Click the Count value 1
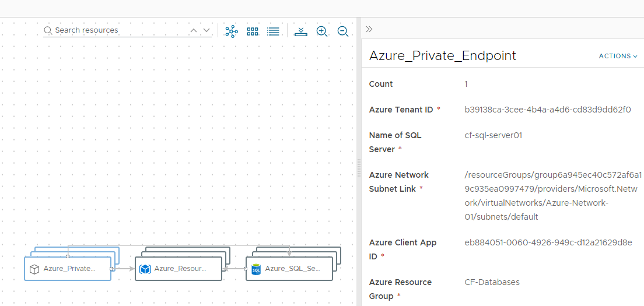Screen dimensions: 644x306 click(x=466, y=84)
